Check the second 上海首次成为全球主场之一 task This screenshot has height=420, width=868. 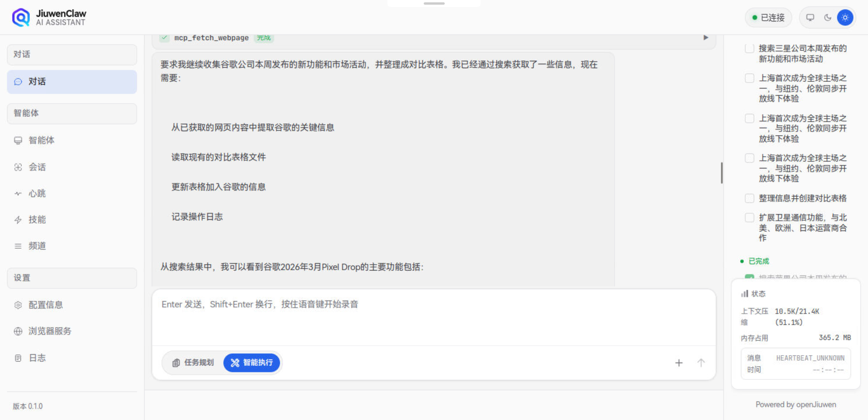749,119
